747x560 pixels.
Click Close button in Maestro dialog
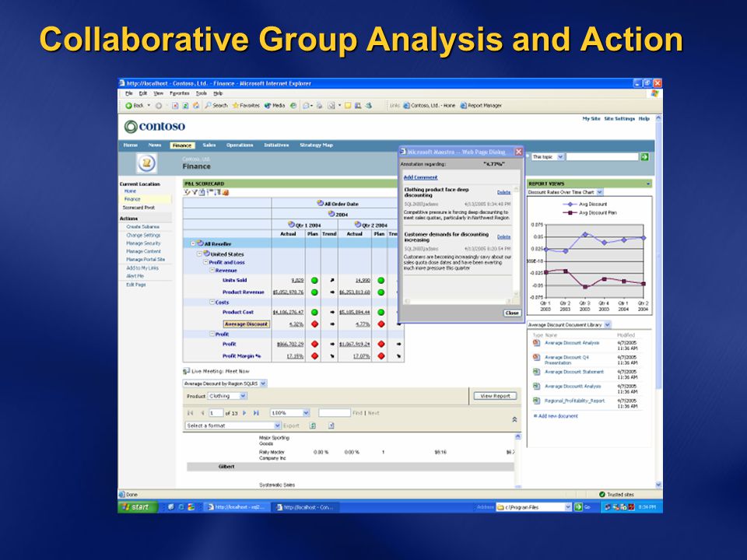(x=512, y=313)
